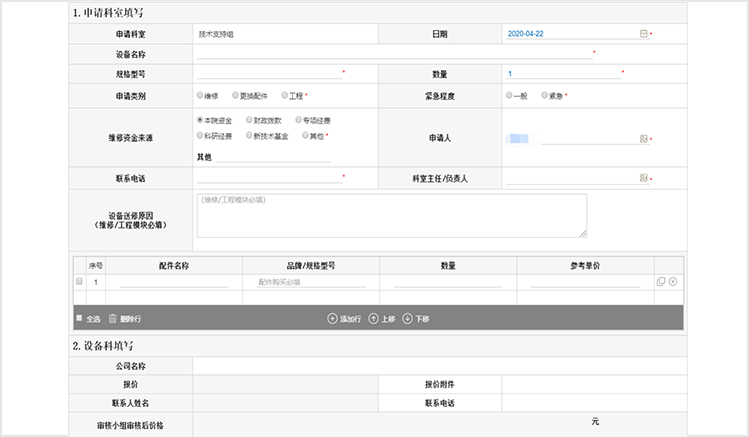Choose 紧急 for urgency level
Screen dimensions: 749x437
[x=544, y=96]
